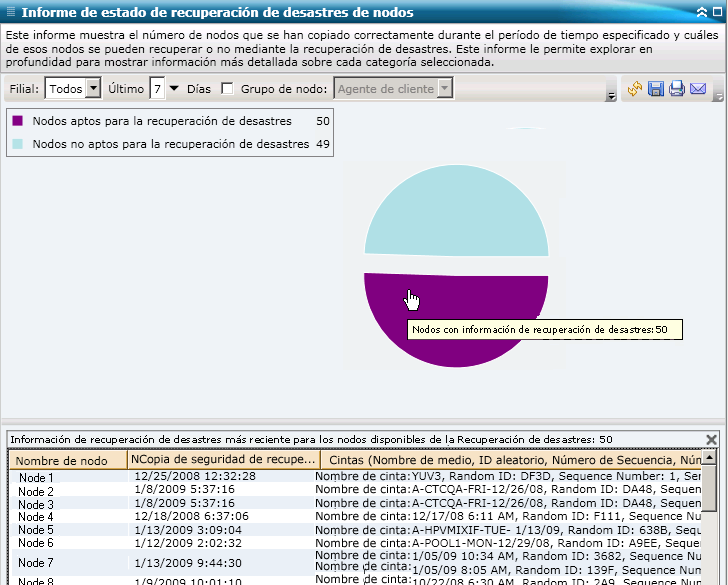Click the Refresh report icon
The width and height of the screenshot is (728, 585).
(x=635, y=90)
